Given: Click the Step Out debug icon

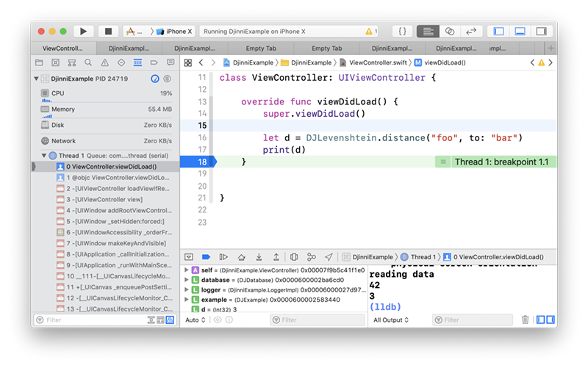Looking at the screenshot, I should tap(276, 257).
